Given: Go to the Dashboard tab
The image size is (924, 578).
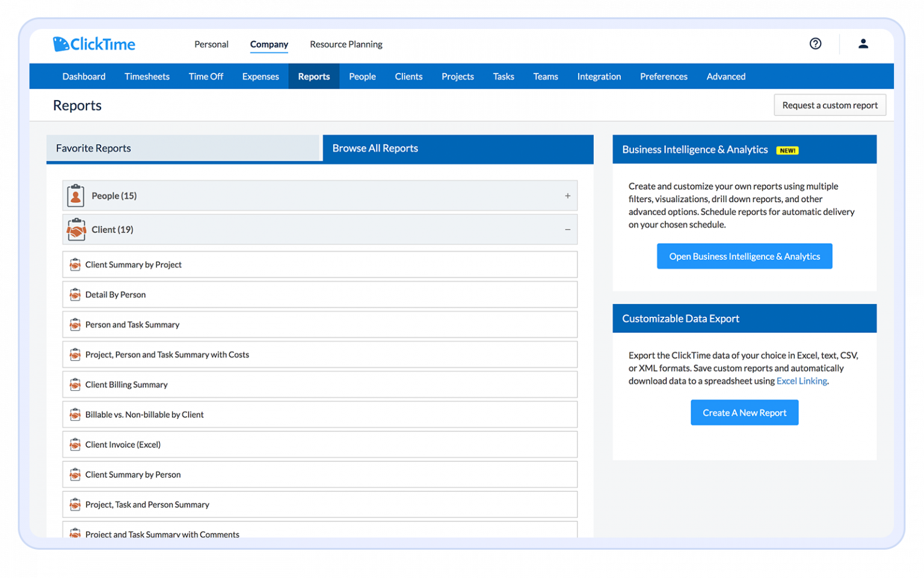Looking at the screenshot, I should pyautogui.click(x=84, y=76).
